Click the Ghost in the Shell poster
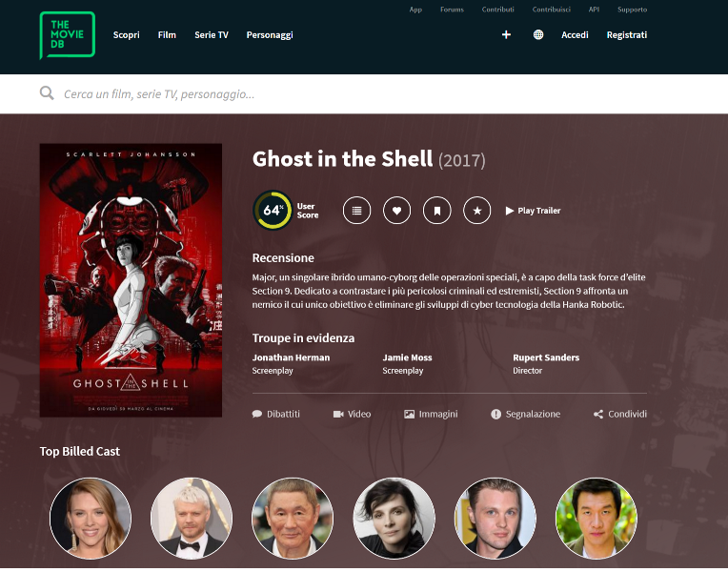The width and height of the screenshot is (728, 572). pyautogui.click(x=131, y=280)
